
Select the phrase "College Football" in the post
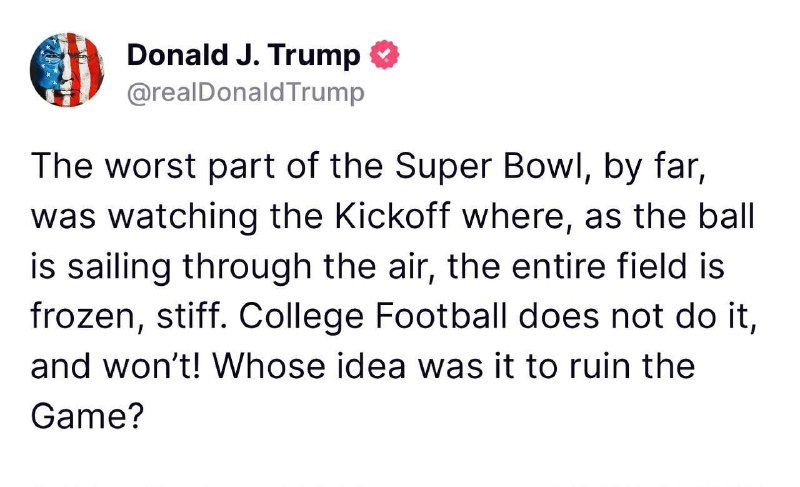(x=372, y=316)
